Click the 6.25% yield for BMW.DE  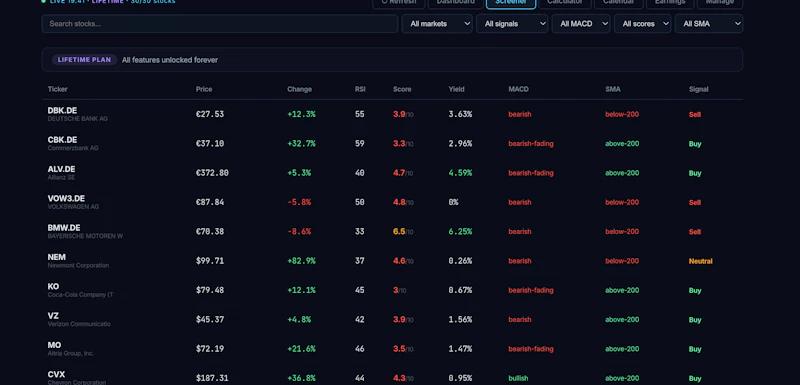click(x=460, y=232)
